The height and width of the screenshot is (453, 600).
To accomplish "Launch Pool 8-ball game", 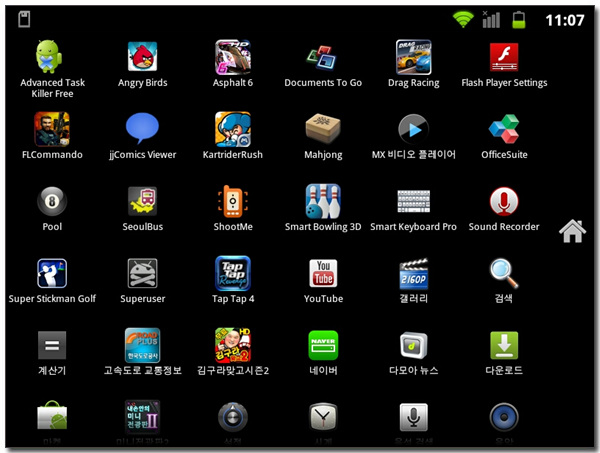I will tap(52, 209).
